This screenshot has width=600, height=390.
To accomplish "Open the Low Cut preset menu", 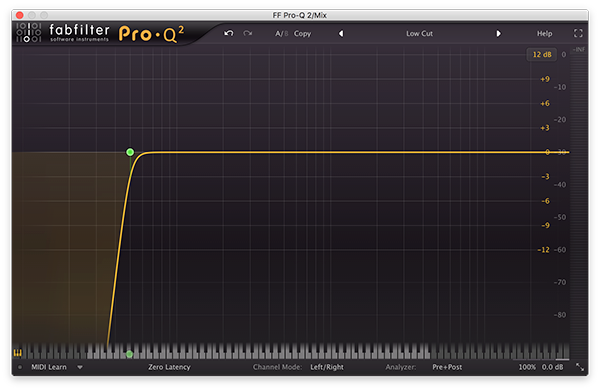I will (419, 34).
